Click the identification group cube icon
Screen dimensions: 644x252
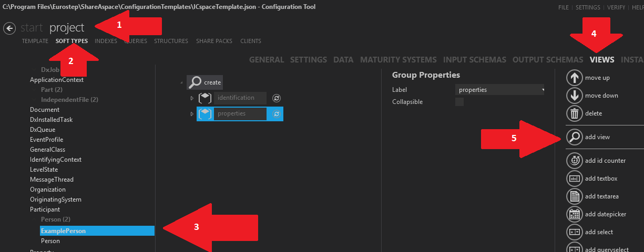coord(205,98)
